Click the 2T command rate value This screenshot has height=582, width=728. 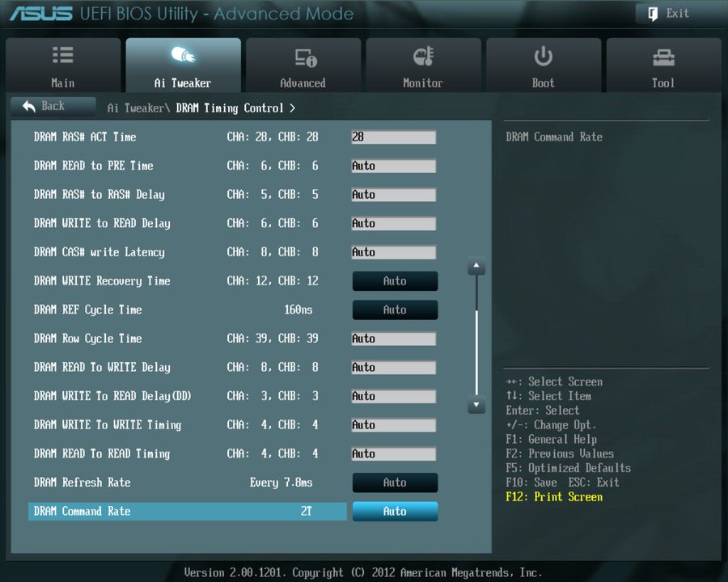(x=306, y=511)
